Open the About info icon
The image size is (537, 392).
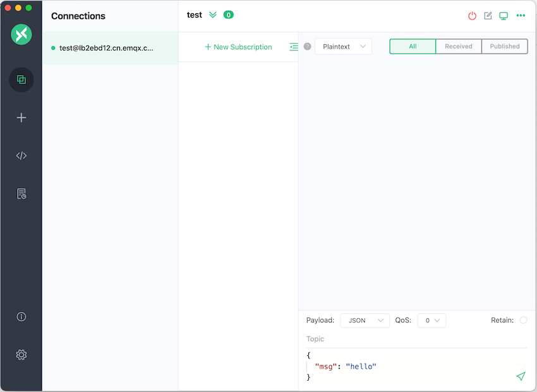point(21,317)
